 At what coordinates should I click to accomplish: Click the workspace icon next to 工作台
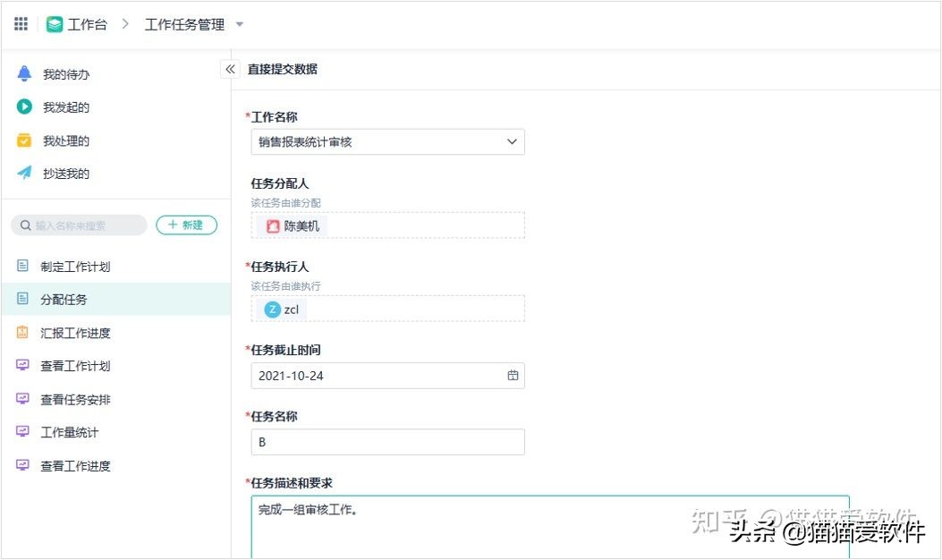(55, 23)
